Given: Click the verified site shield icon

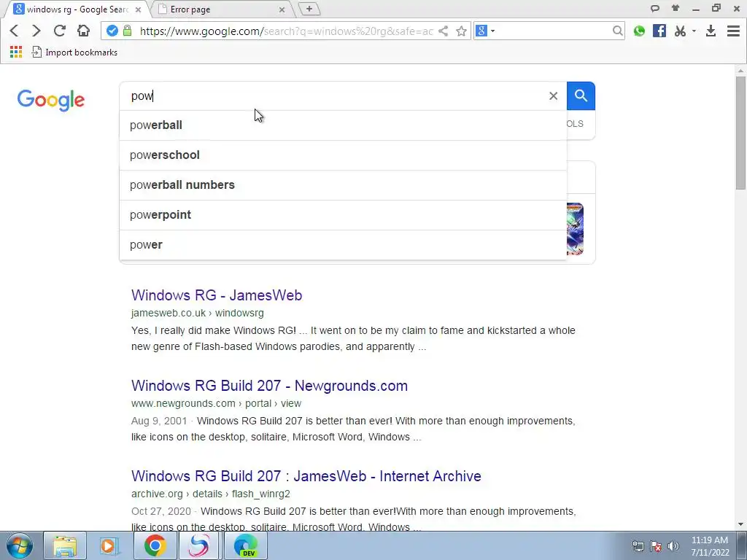Looking at the screenshot, I should 112,31.
